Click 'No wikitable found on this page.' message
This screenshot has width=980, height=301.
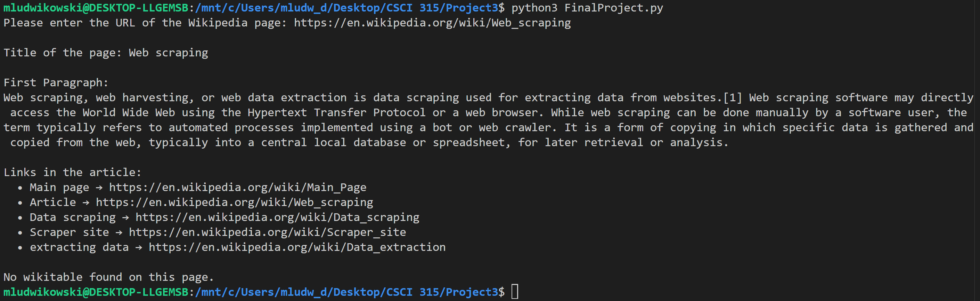point(109,277)
